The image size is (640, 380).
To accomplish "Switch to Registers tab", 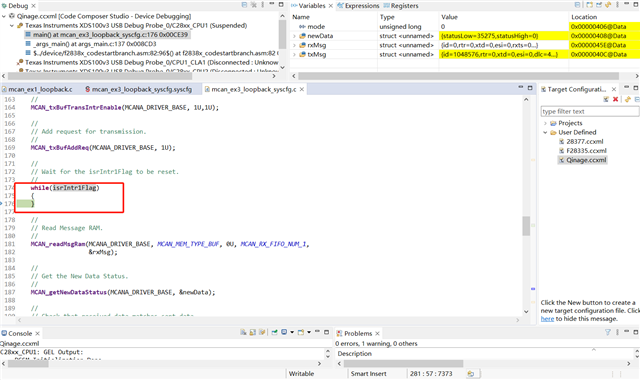I will click(401, 6).
